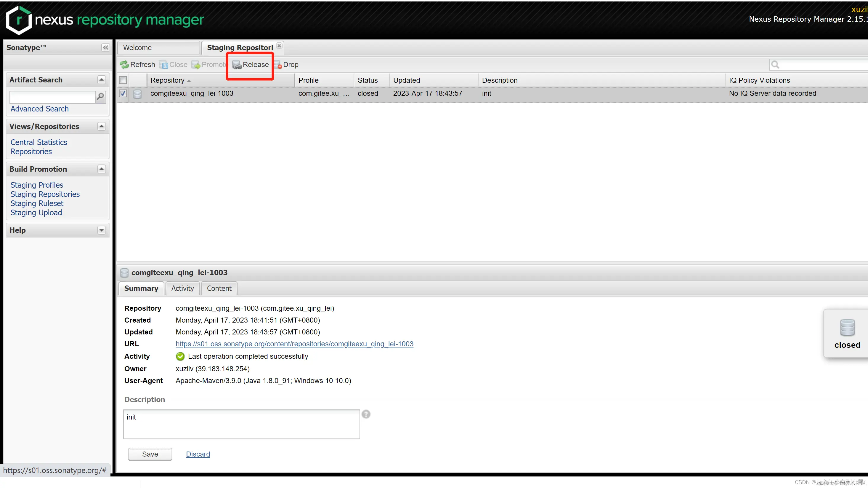Viewport: 868px width, 488px height.
Task: Sort by the Repository column header
Action: (x=167, y=80)
